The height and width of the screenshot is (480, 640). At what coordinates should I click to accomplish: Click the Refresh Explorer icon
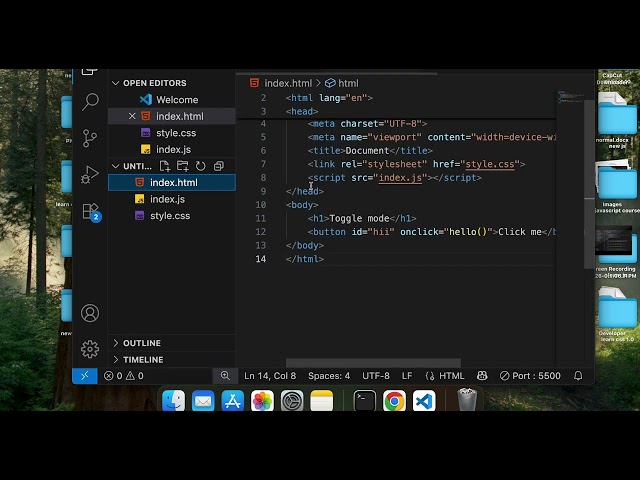(200, 166)
